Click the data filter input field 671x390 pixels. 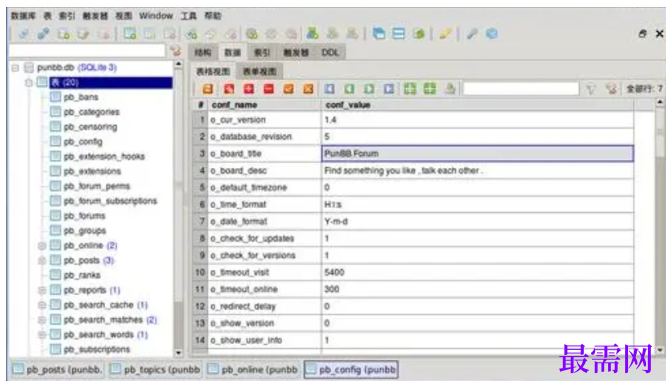click(521, 89)
